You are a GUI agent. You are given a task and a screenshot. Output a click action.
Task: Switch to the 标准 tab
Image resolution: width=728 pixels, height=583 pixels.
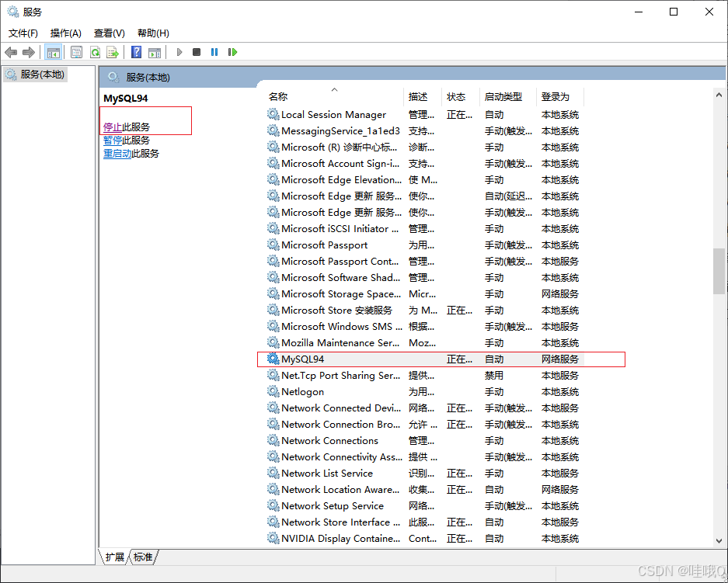[143, 557]
